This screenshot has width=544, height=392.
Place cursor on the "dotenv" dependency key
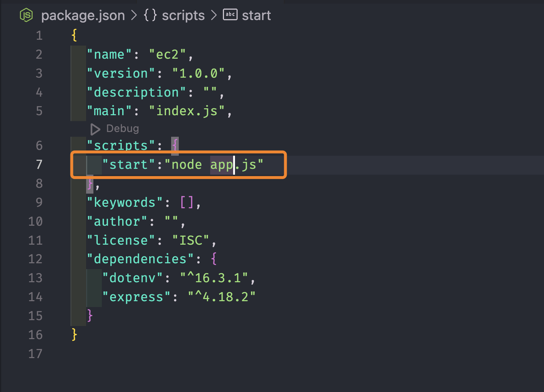[132, 278]
